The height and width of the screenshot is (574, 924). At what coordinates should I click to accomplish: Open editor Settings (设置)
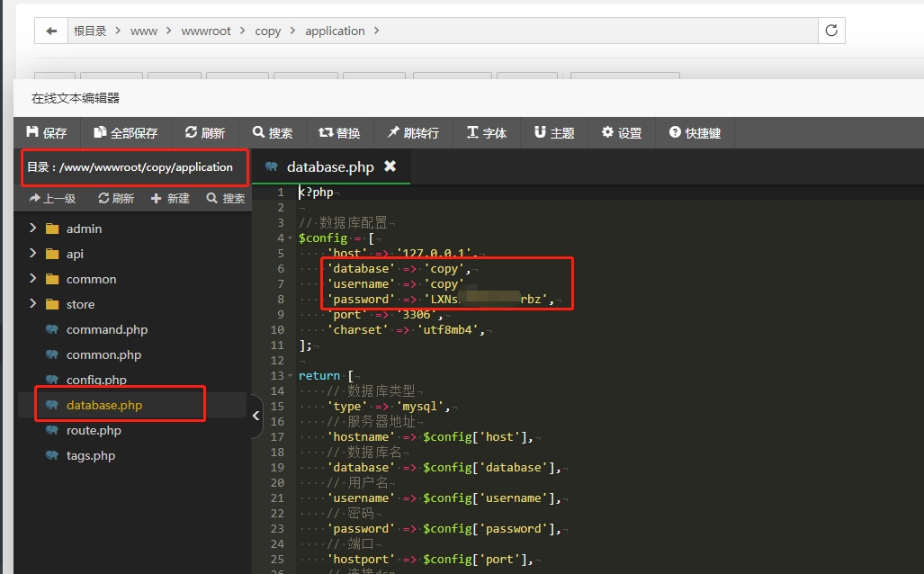click(x=622, y=132)
